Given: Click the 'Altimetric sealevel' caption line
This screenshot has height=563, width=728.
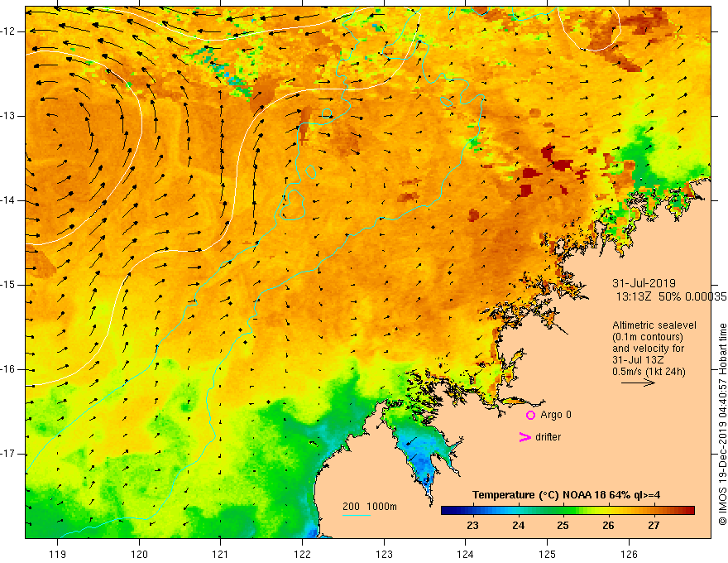Looking at the screenshot, I should click(x=654, y=325).
